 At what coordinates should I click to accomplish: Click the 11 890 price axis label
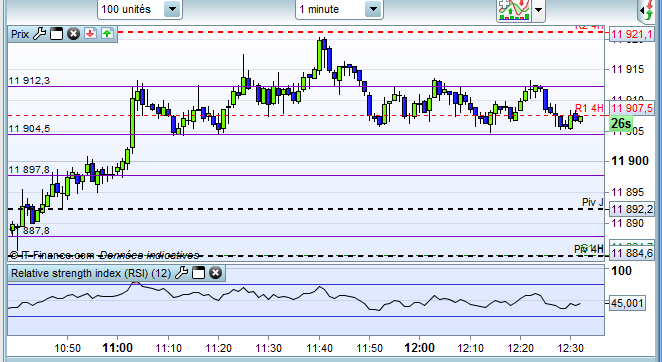[x=628, y=223]
